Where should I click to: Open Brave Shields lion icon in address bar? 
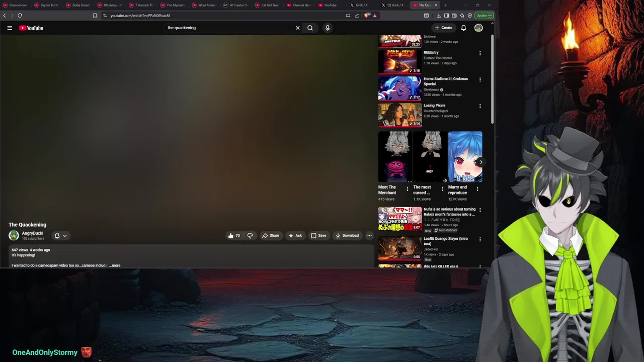(x=366, y=16)
